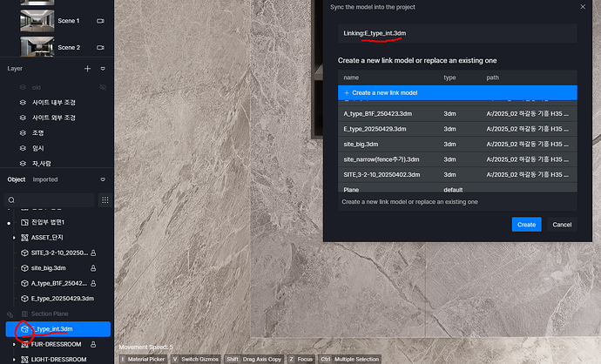Expand the ASSET_단지 group
The image size is (601, 364).
[14, 238]
